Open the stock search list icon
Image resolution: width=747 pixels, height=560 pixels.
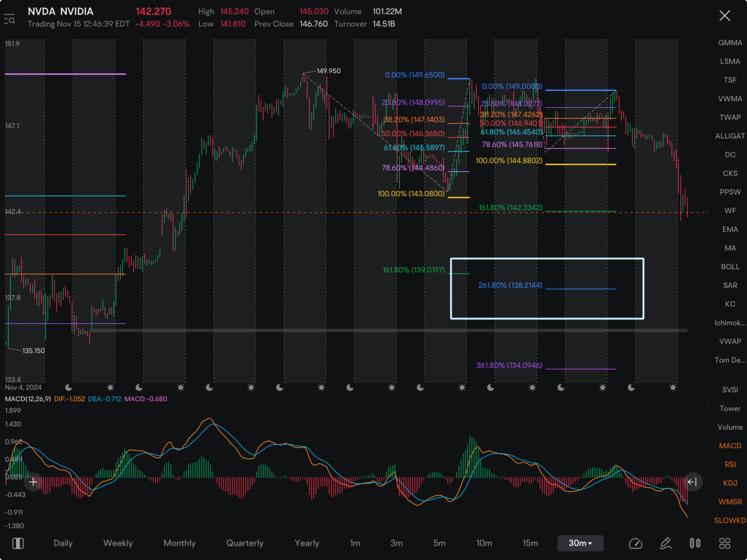[9, 20]
